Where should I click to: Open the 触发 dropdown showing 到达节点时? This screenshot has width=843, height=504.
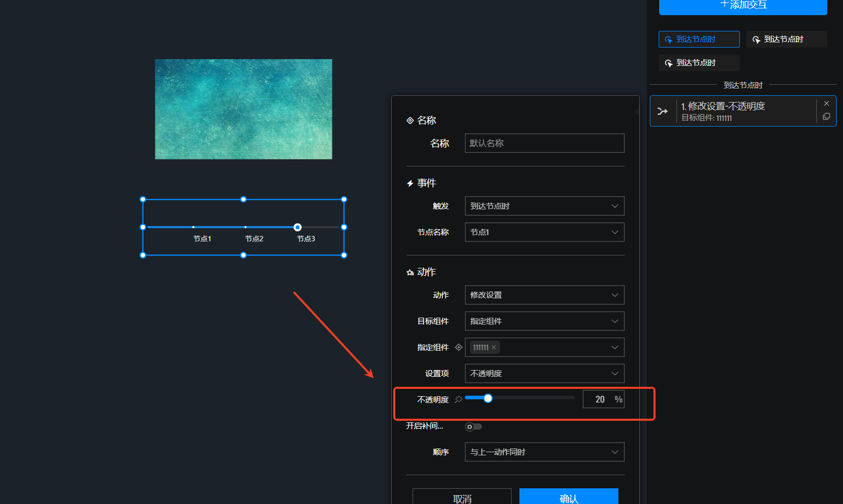coord(544,206)
